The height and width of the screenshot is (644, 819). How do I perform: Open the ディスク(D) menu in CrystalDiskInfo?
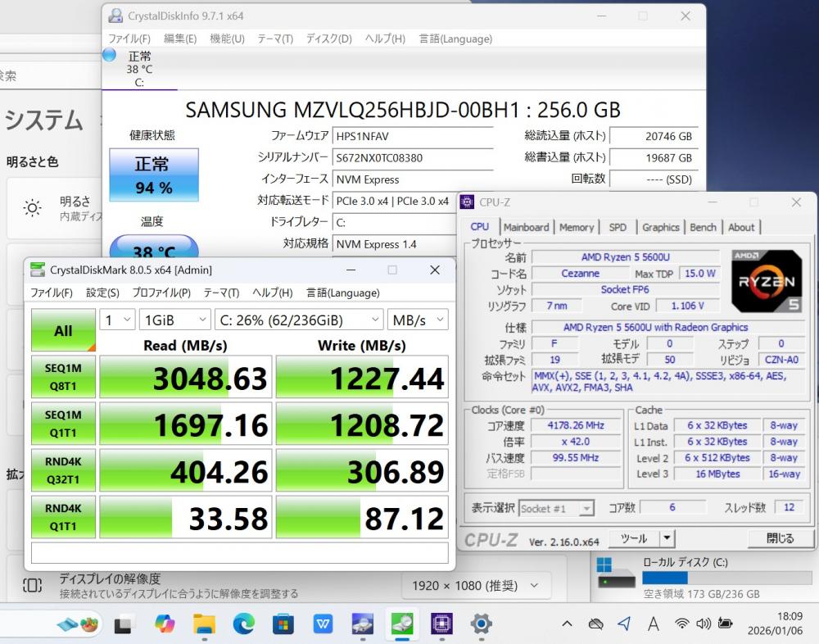tap(329, 39)
